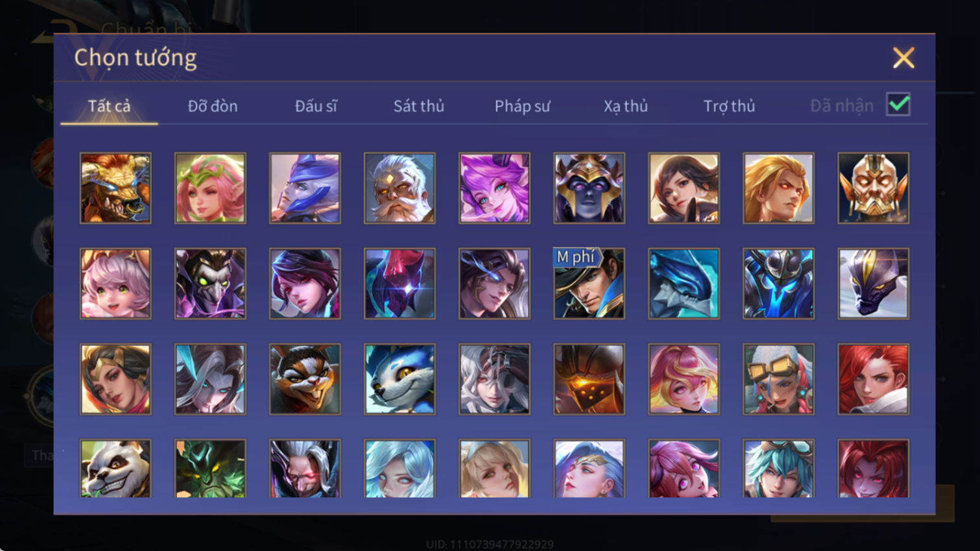Toggle the Đã nhận checkbox
The image size is (980, 551).
coord(898,104)
